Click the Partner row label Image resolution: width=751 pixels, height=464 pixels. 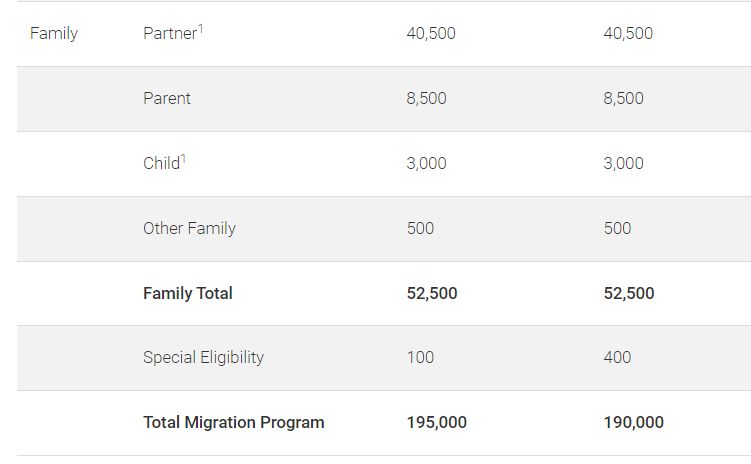coord(169,34)
